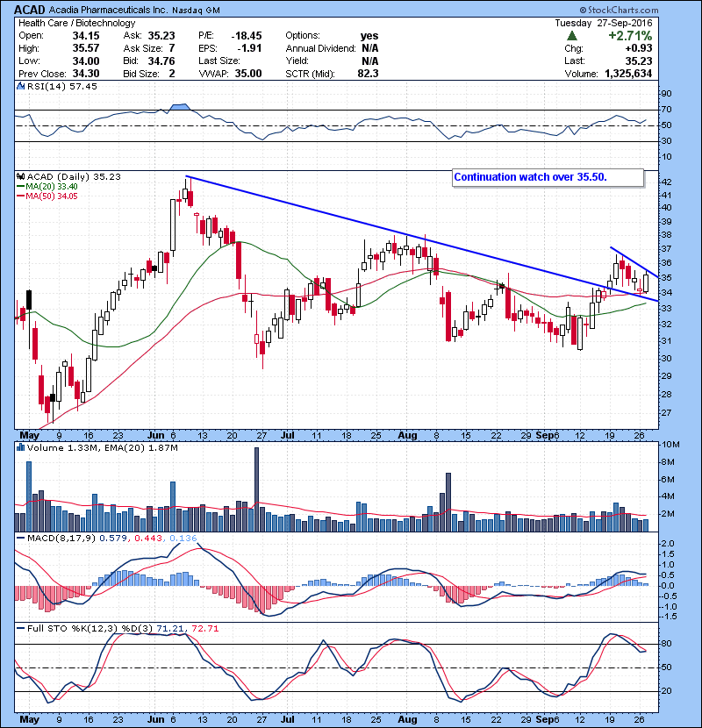Click the MACD histogram value 0.136
The image size is (702, 728).
[183, 539]
